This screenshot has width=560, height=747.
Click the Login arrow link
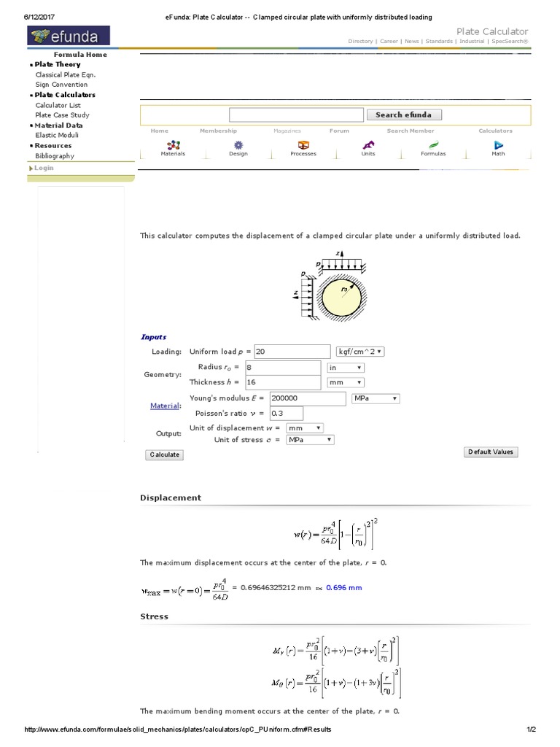click(x=42, y=169)
